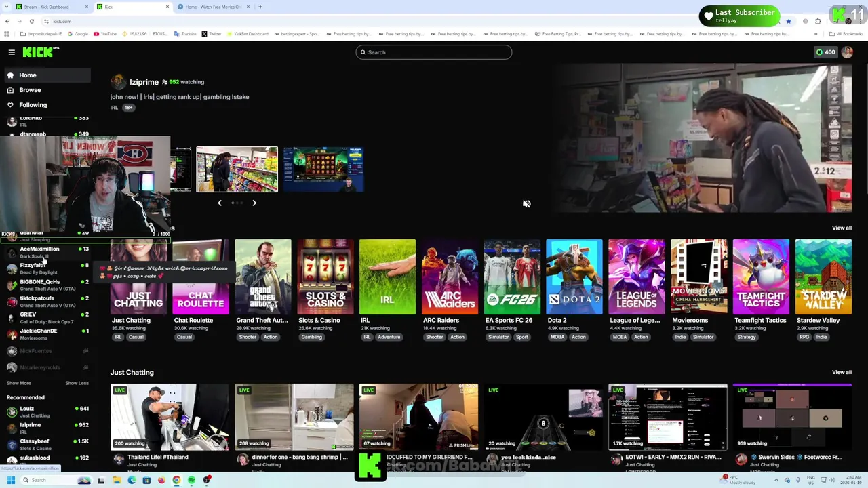Click Show More in the sidebar

(x=18, y=383)
